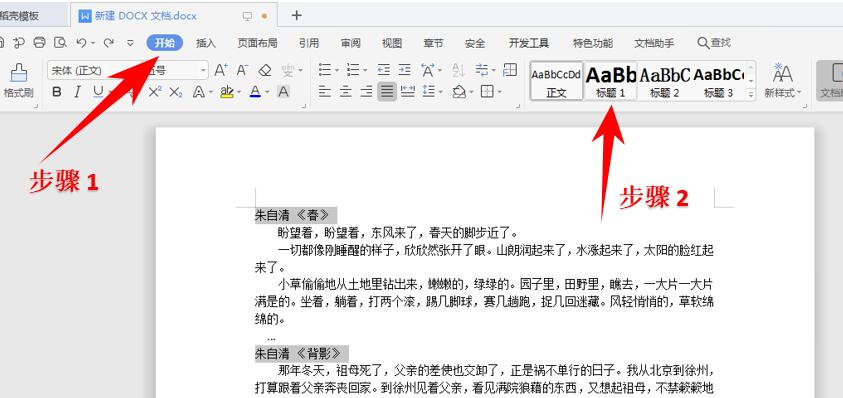Pick the text highlight color (yellow ab)
Screen dimensions: 843x398
tap(227, 92)
